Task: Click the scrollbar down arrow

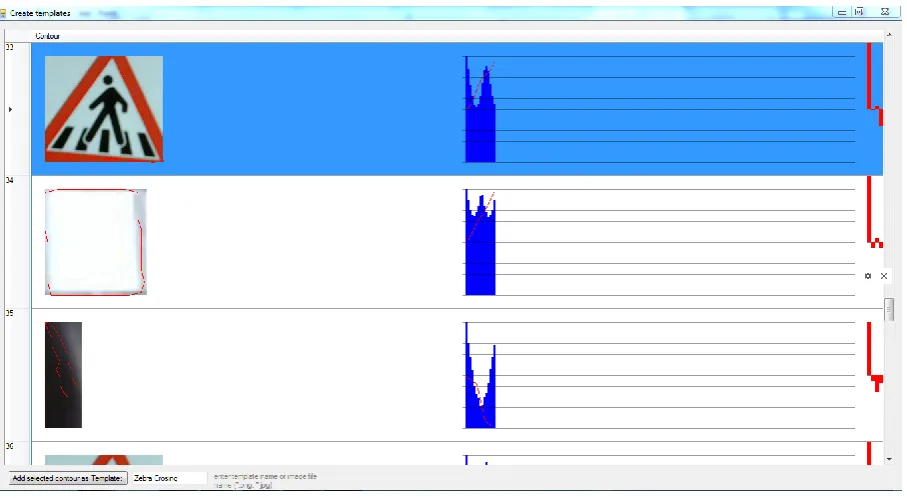Action: pos(889,459)
